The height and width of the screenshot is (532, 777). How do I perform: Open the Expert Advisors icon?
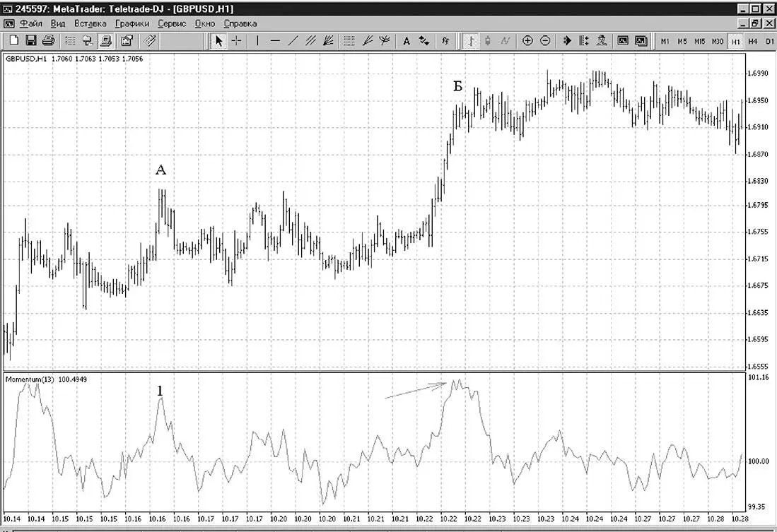pos(602,40)
